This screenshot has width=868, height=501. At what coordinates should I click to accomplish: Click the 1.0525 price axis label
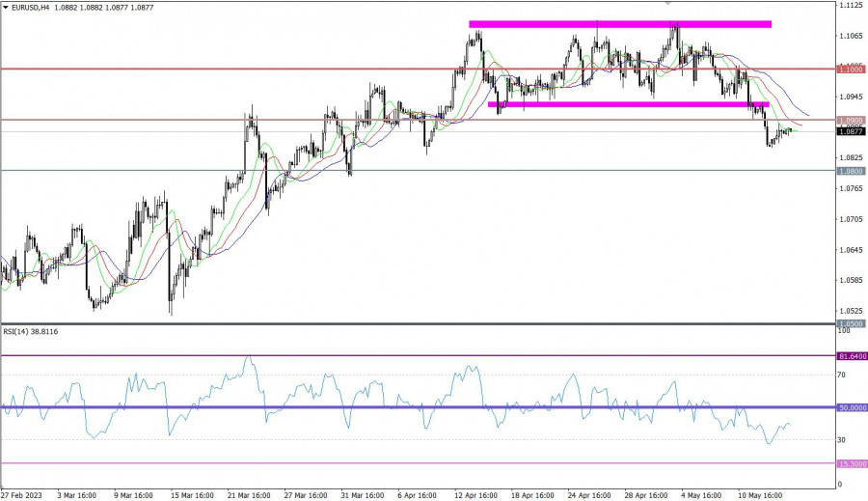tap(851, 311)
